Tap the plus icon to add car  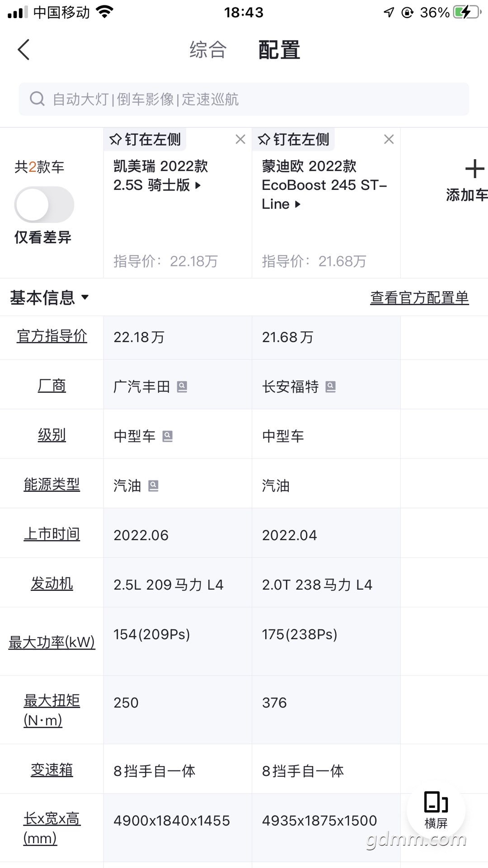click(x=474, y=169)
